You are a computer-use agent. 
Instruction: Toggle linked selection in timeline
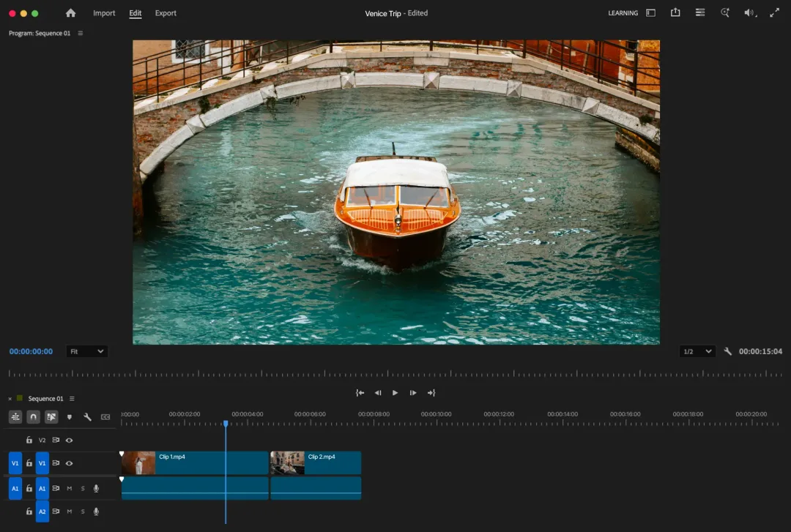pyautogui.click(x=51, y=417)
